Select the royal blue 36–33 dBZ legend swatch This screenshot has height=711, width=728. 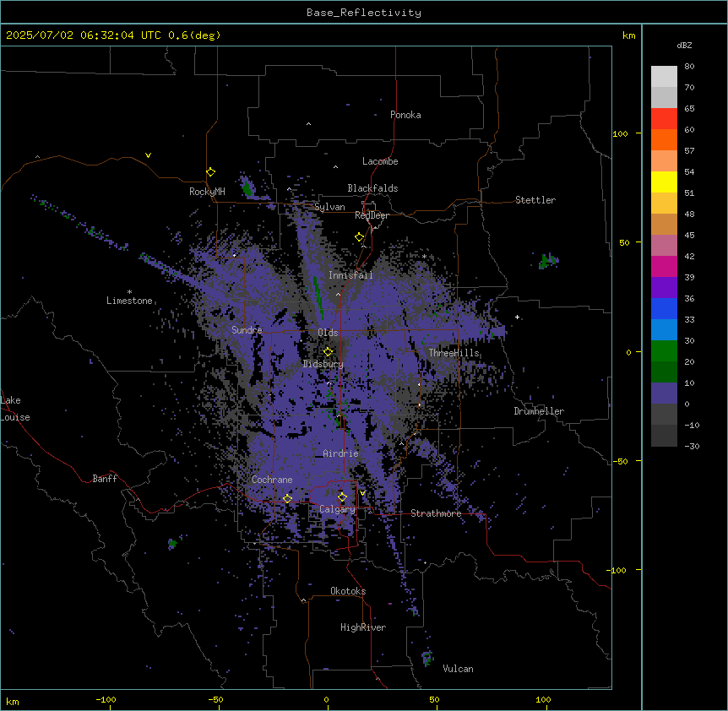coord(664,308)
